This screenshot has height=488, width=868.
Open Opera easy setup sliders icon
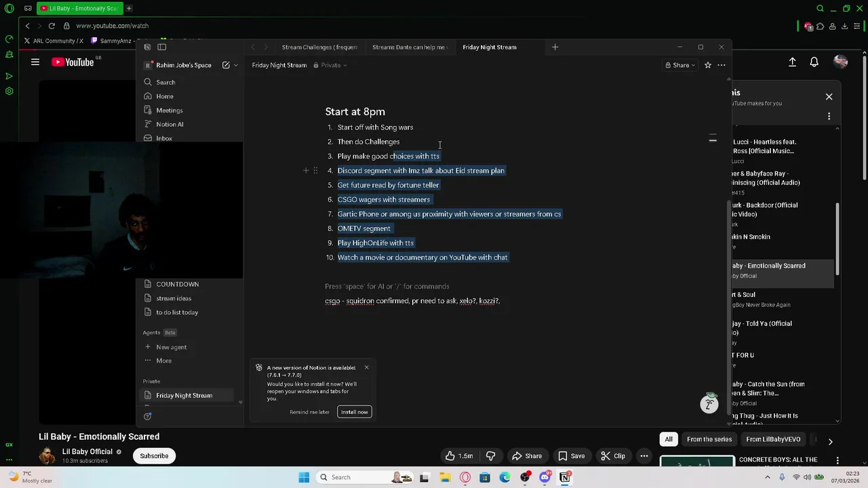click(857, 26)
